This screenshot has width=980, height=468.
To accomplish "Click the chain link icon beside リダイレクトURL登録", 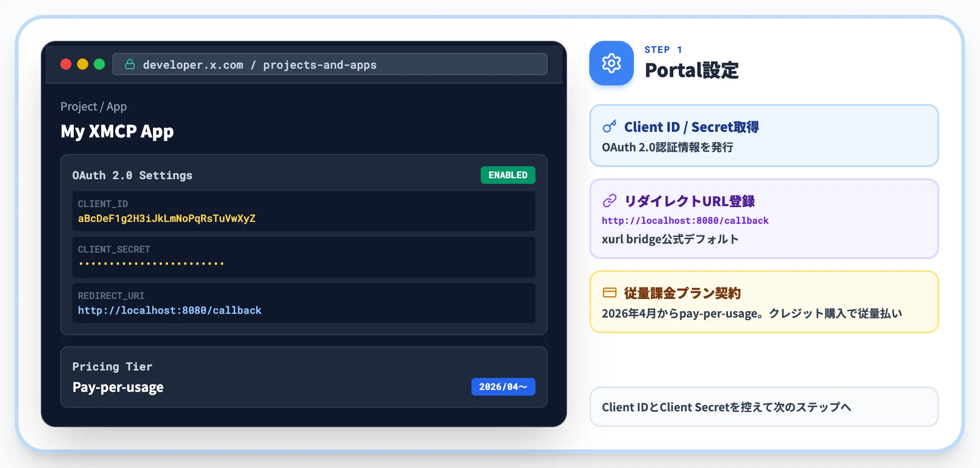I will [x=609, y=201].
